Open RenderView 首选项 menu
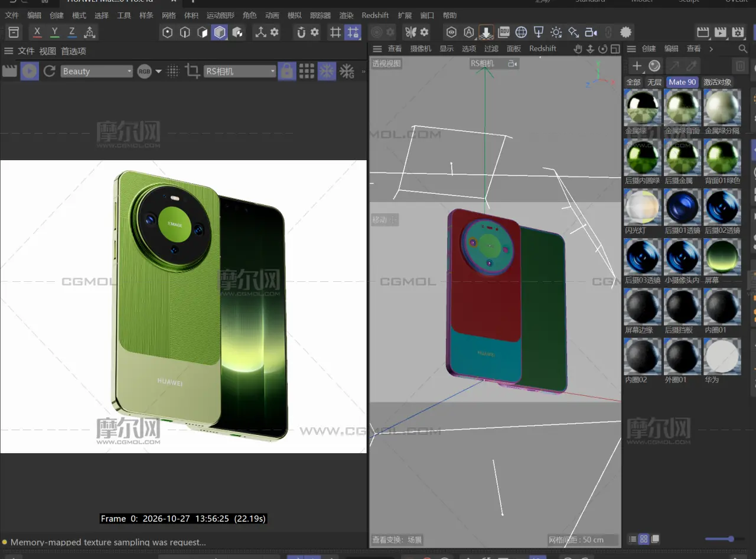 click(x=74, y=51)
